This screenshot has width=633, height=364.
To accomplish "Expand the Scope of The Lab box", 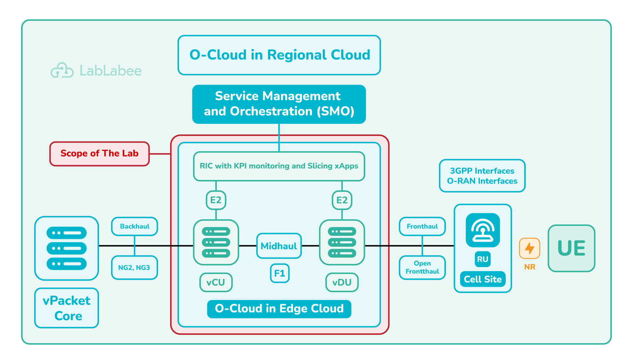I will (x=99, y=153).
